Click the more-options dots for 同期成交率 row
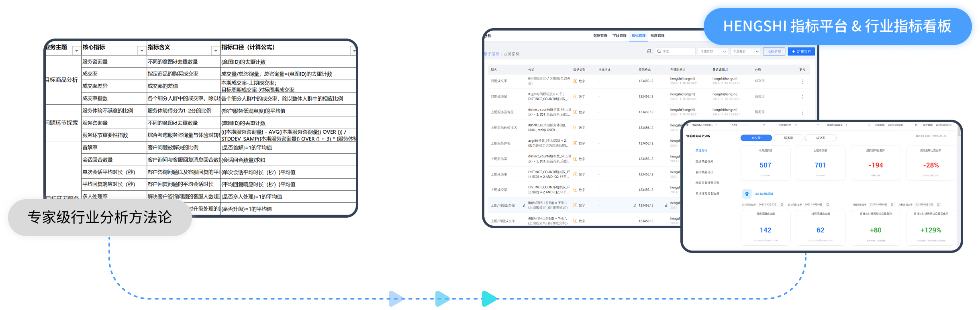Screen dimensions: 980x310 (802, 82)
